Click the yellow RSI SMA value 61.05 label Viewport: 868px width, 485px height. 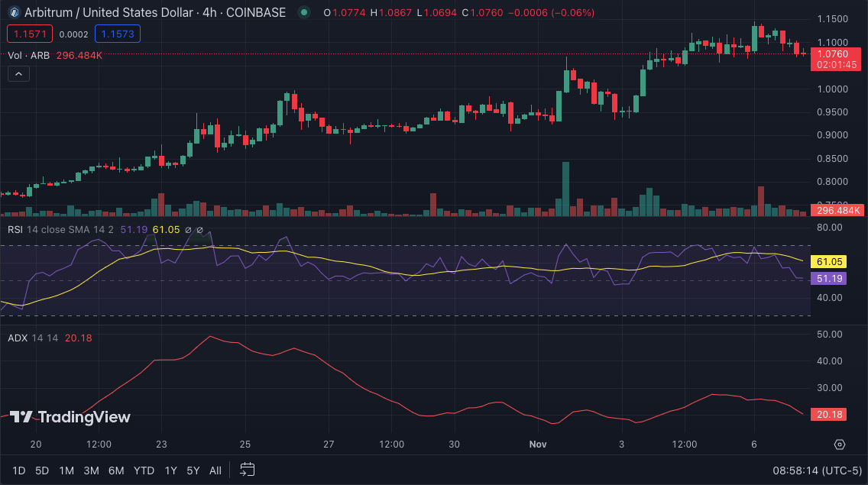coord(829,261)
